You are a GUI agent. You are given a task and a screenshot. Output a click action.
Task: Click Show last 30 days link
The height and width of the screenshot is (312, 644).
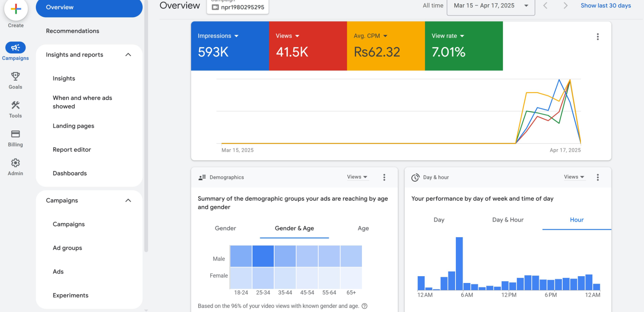pyautogui.click(x=606, y=6)
